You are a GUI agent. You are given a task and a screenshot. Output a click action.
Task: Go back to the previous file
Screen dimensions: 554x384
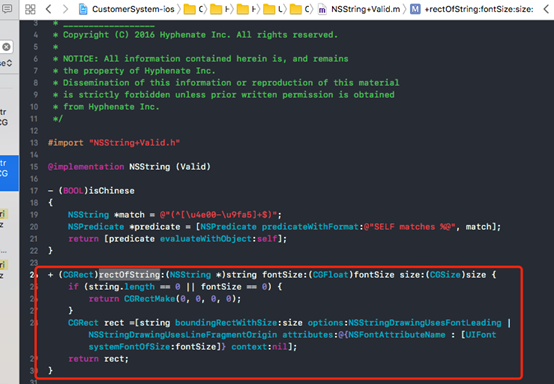[49, 9]
